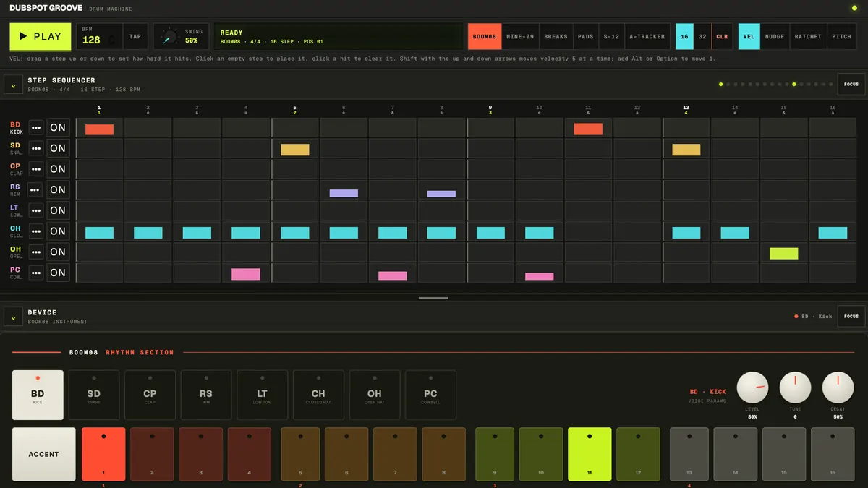The image size is (868, 488).
Task: Clear the kick hit on step 11
Action: (x=588, y=129)
